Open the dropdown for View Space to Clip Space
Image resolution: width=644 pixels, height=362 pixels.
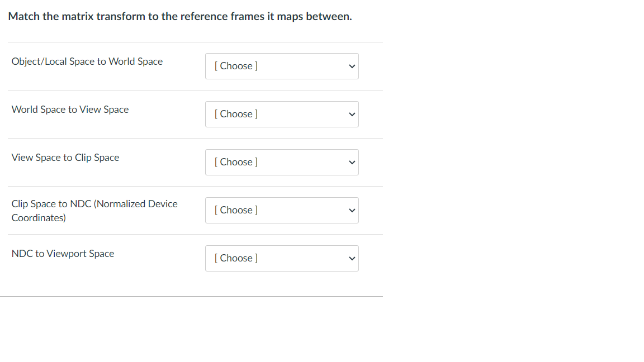[282, 162]
